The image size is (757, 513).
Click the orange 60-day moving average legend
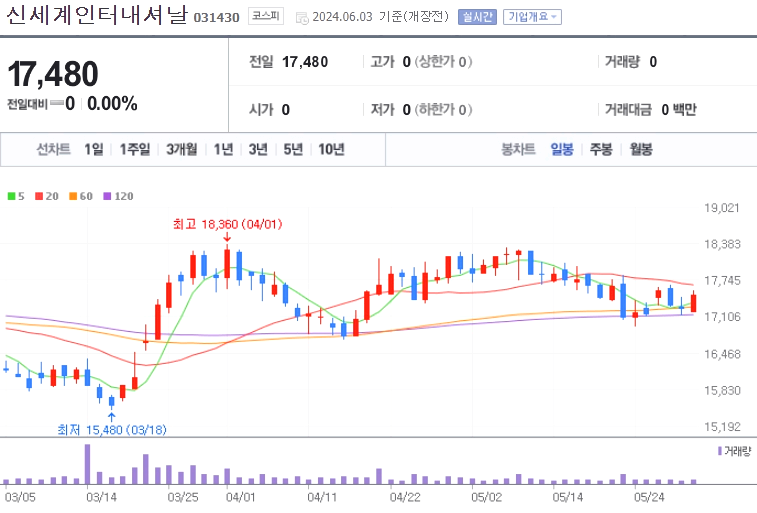81,196
